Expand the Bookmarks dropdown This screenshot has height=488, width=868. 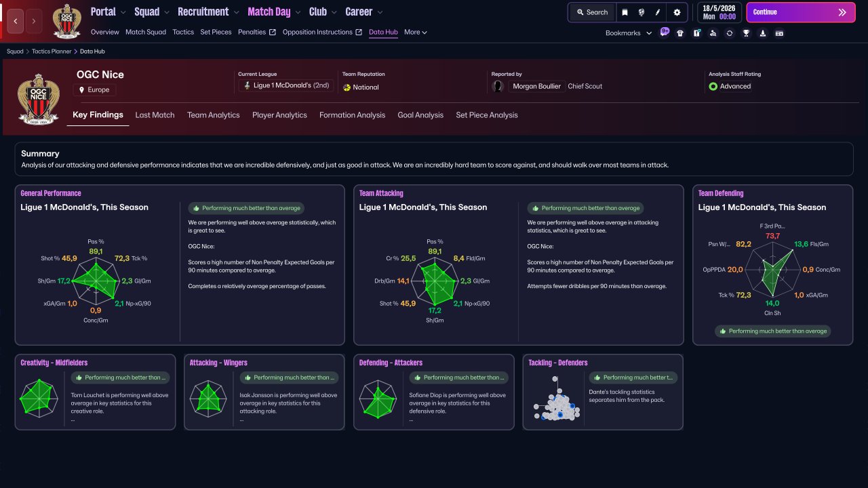[629, 33]
